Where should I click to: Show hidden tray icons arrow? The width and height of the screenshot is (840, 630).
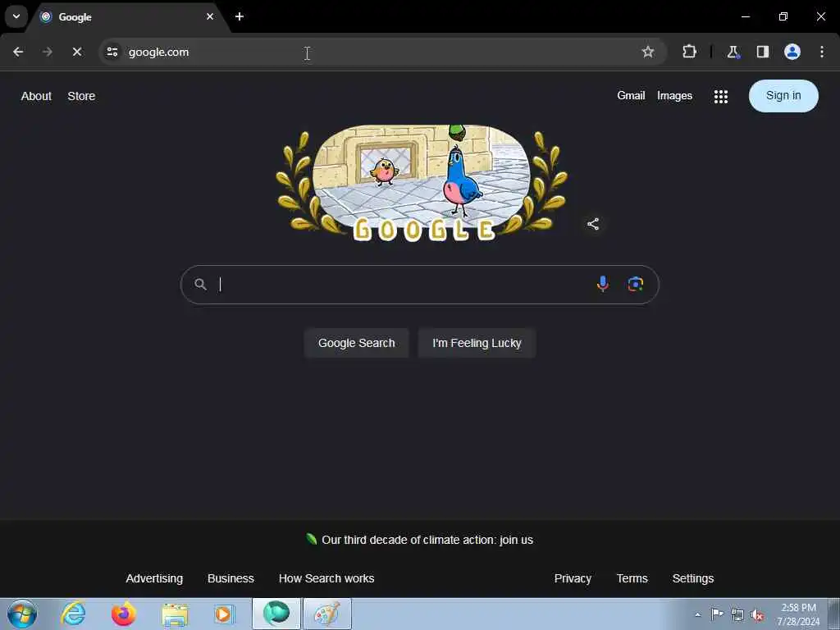(x=697, y=614)
